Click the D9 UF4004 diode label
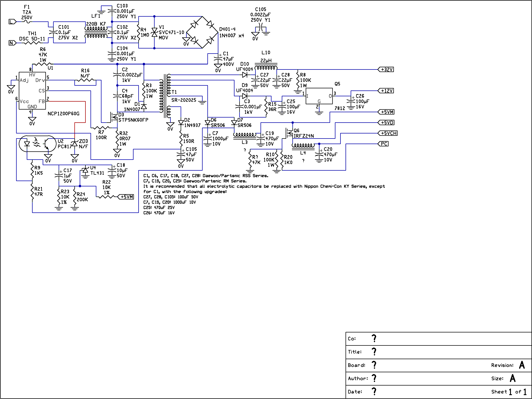The width and height of the screenshot is (532, 399). [x=244, y=88]
